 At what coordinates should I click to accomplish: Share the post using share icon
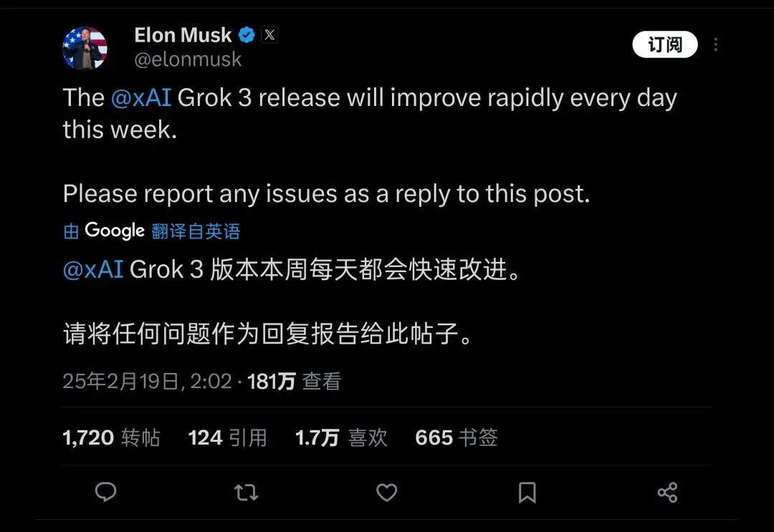[x=668, y=493]
